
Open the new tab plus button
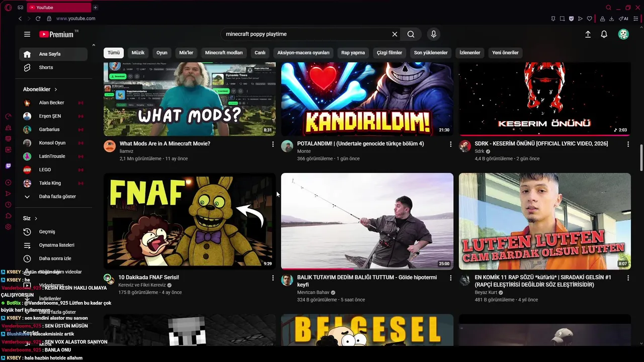(x=95, y=8)
